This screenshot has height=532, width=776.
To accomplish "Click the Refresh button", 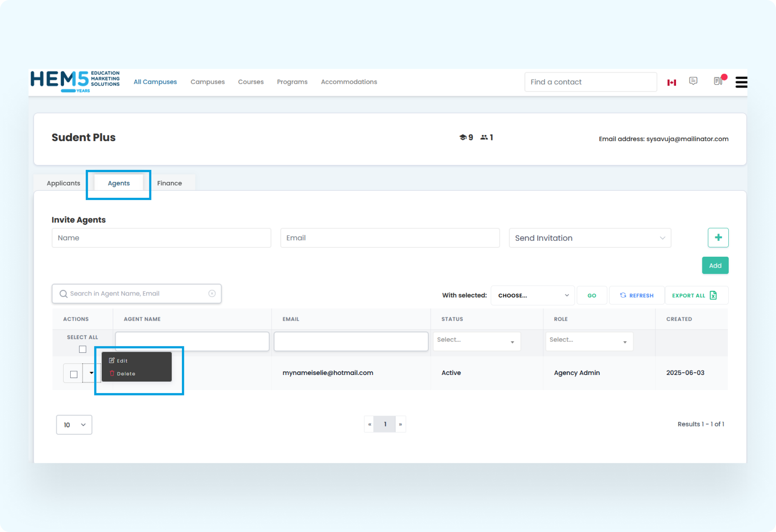I will [637, 295].
